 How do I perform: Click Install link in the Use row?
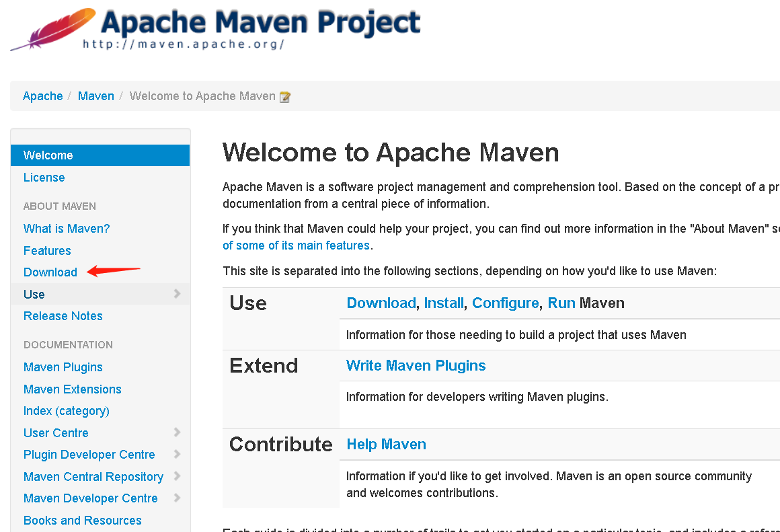444,303
